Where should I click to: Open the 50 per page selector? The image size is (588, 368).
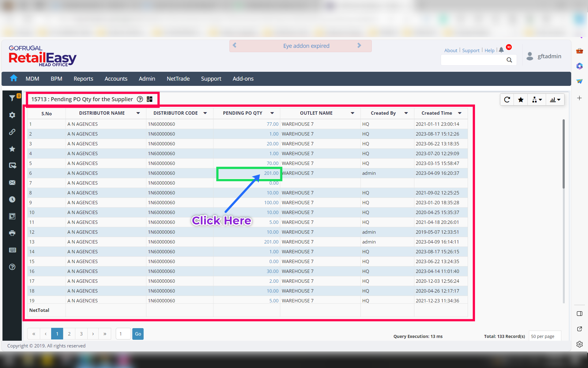(544, 336)
